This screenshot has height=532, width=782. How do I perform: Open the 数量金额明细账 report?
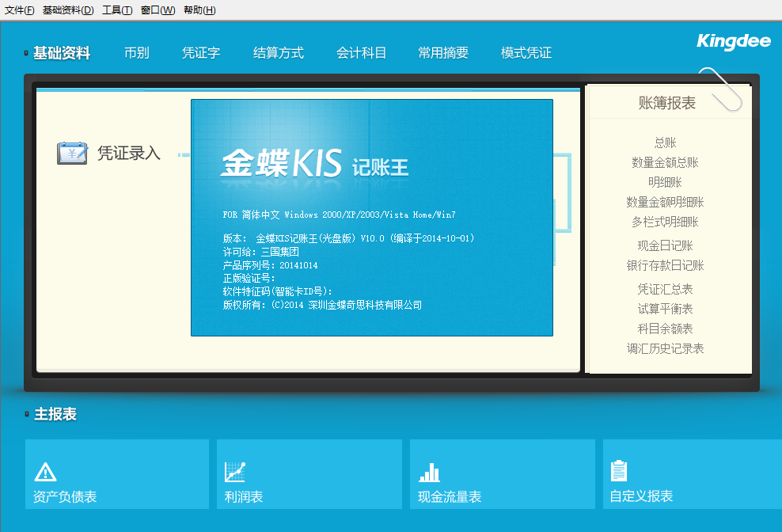coord(666,202)
